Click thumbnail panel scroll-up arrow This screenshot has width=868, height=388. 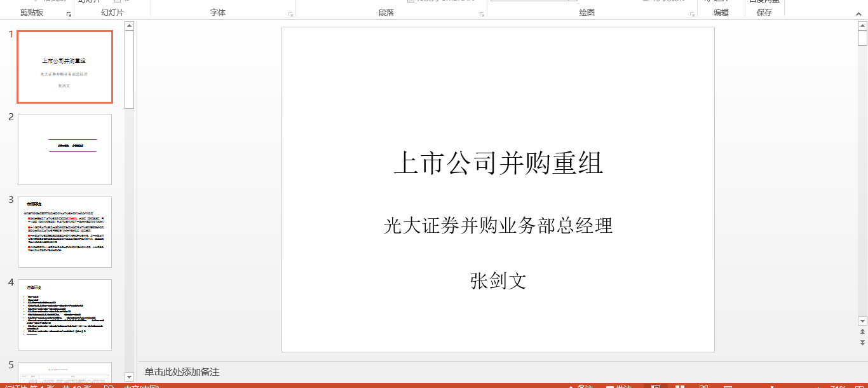click(x=130, y=26)
